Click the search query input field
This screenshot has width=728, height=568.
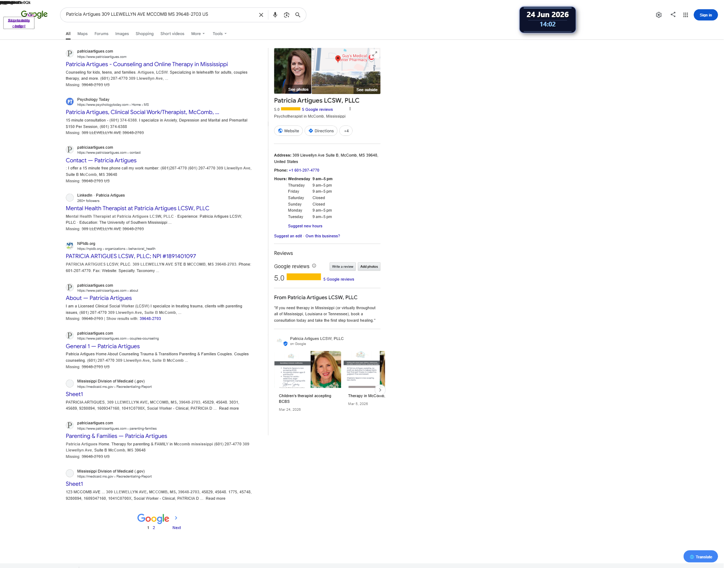(159, 14)
